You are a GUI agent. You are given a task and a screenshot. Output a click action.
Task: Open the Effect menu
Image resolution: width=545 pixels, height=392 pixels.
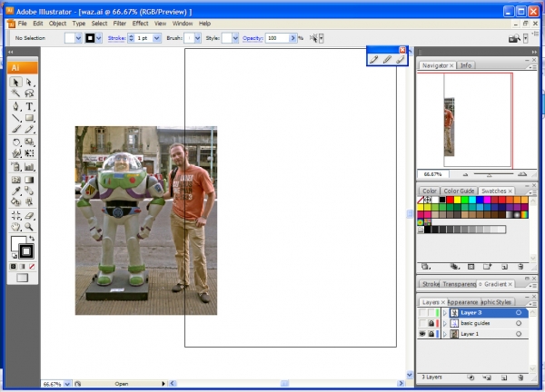point(140,24)
